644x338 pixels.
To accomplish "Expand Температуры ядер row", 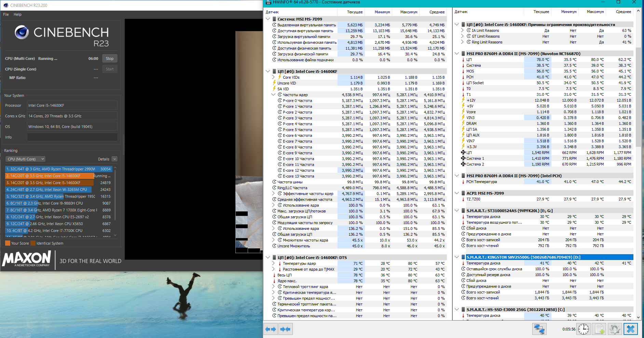I will click(x=274, y=263).
